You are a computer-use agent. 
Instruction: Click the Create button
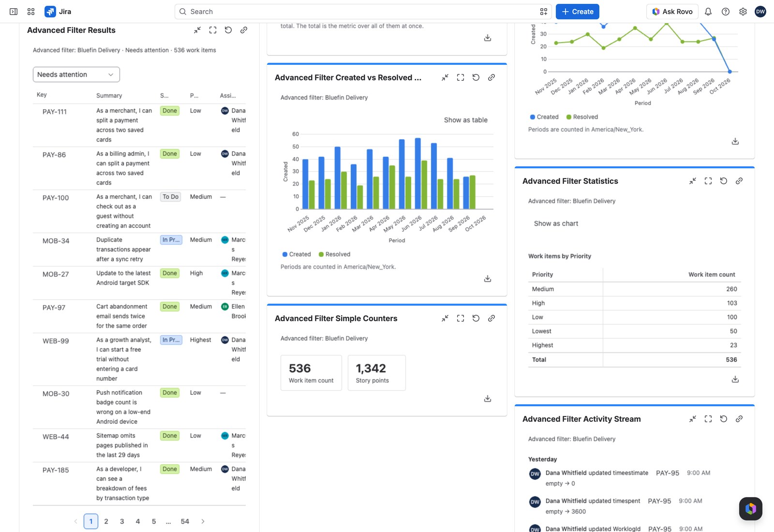tap(578, 12)
